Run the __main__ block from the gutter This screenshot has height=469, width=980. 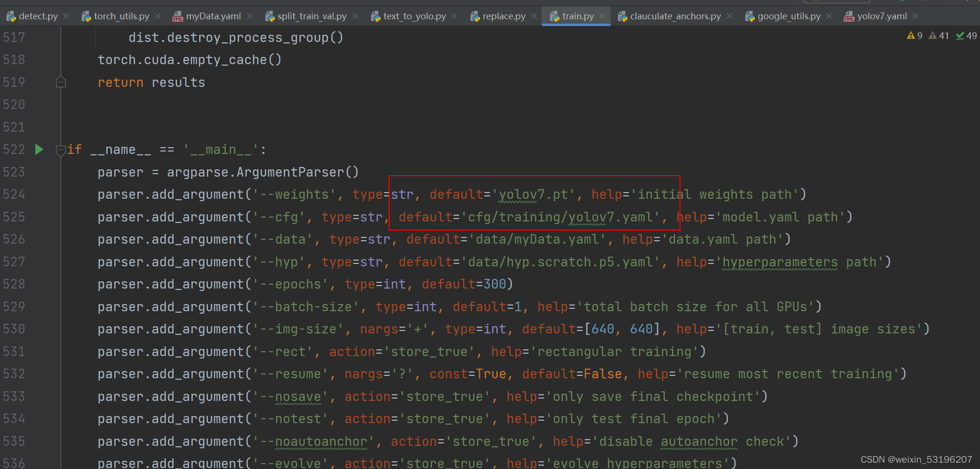[40, 149]
